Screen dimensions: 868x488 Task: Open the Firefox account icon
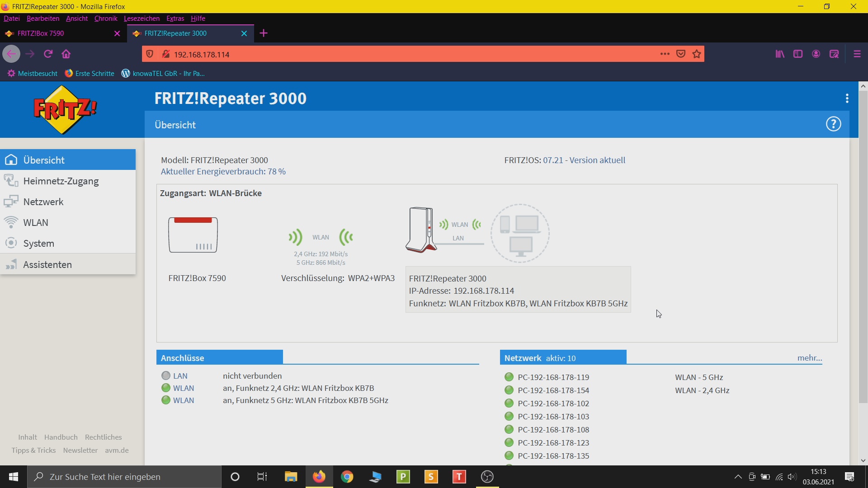pyautogui.click(x=816, y=54)
